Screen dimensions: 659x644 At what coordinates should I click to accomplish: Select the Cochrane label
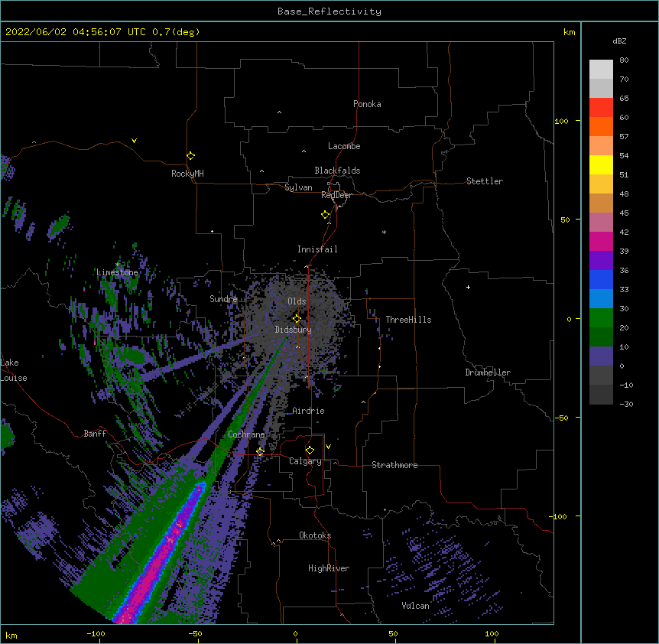(x=246, y=434)
